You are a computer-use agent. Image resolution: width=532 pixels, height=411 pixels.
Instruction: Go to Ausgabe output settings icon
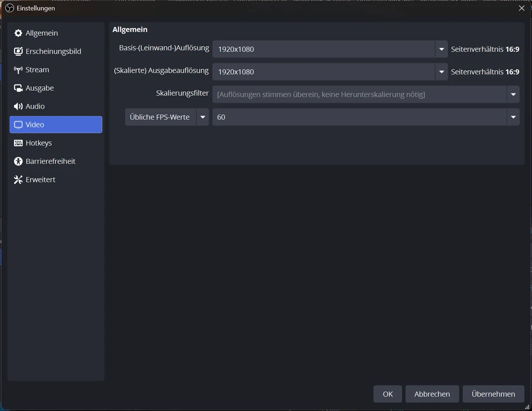pos(18,88)
